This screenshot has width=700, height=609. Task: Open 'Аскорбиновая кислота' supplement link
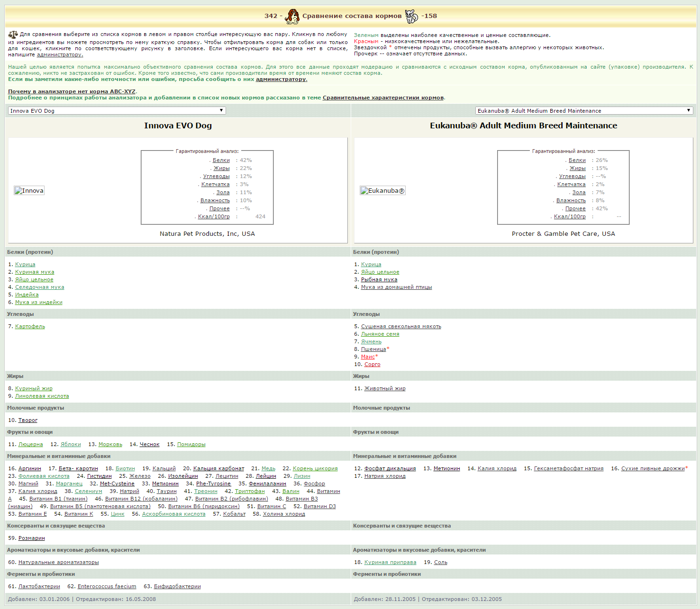click(x=174, y=514)
